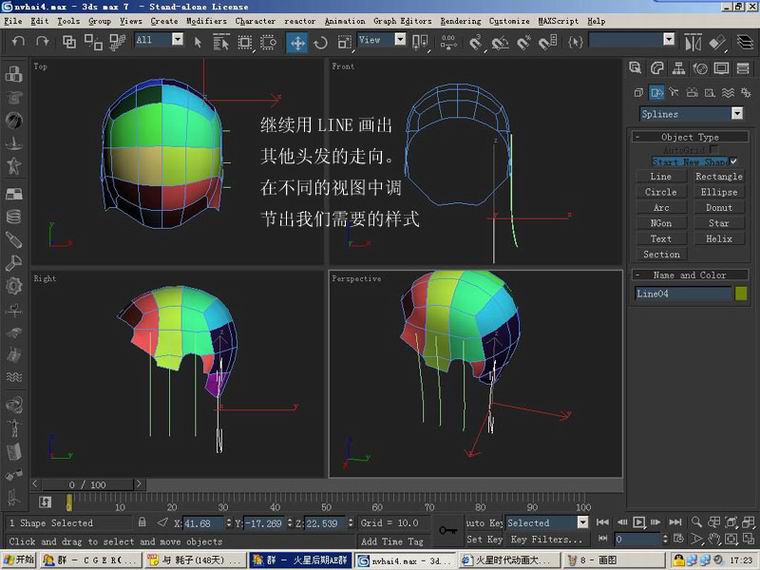Screen dimensions: 760x570
Task: Click the Pan view hand icon
Action: click(714, 538)
